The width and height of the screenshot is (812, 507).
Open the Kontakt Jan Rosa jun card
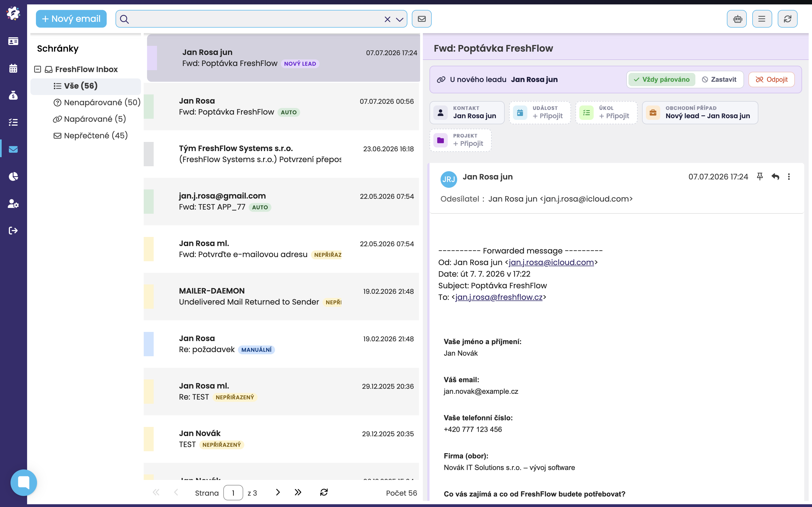point(467,113)
